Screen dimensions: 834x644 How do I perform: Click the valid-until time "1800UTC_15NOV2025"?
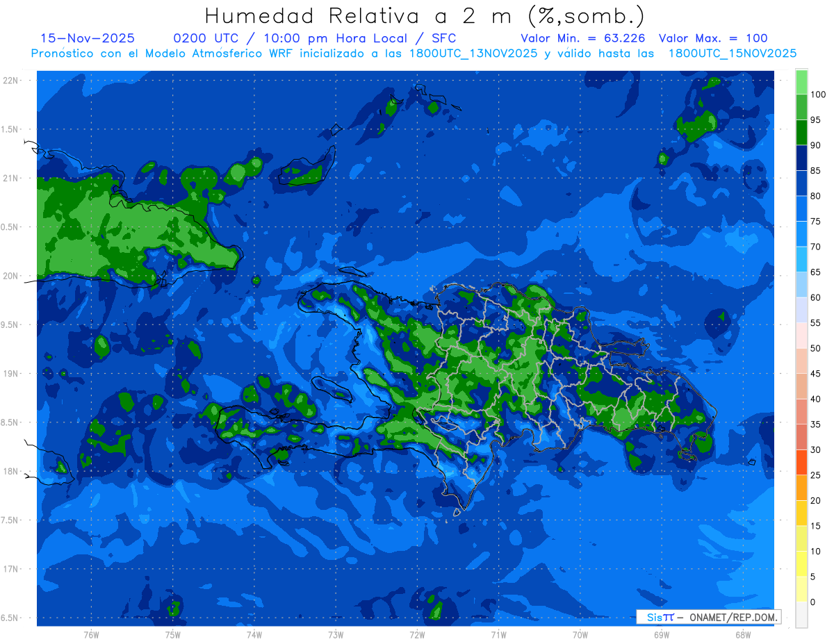(x=733, y=53)
